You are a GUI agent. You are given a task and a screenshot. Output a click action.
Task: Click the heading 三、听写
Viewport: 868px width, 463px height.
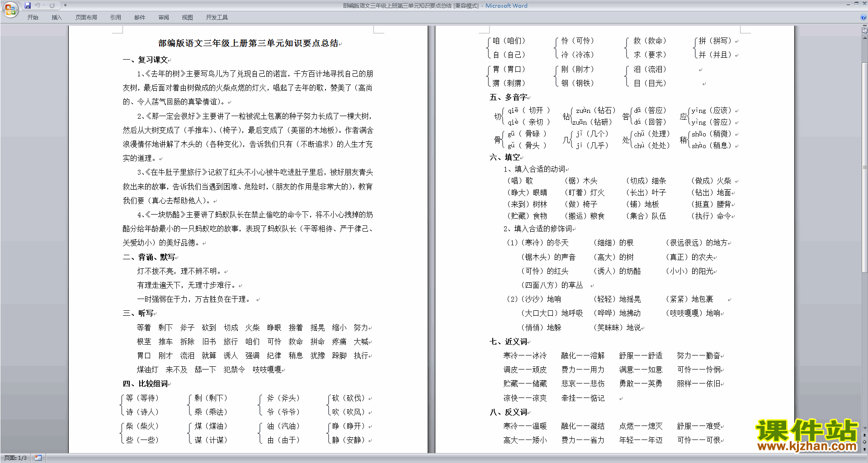(138, 313)
